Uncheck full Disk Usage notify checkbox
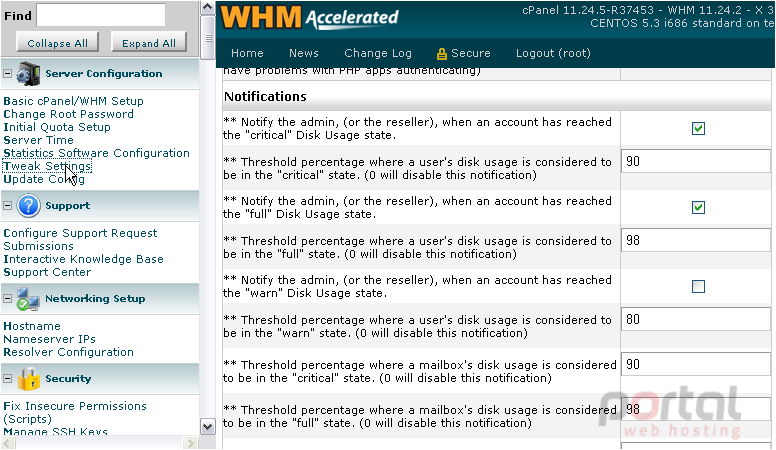This screenshot has height=450, width=776. click(x=698, y=207)
